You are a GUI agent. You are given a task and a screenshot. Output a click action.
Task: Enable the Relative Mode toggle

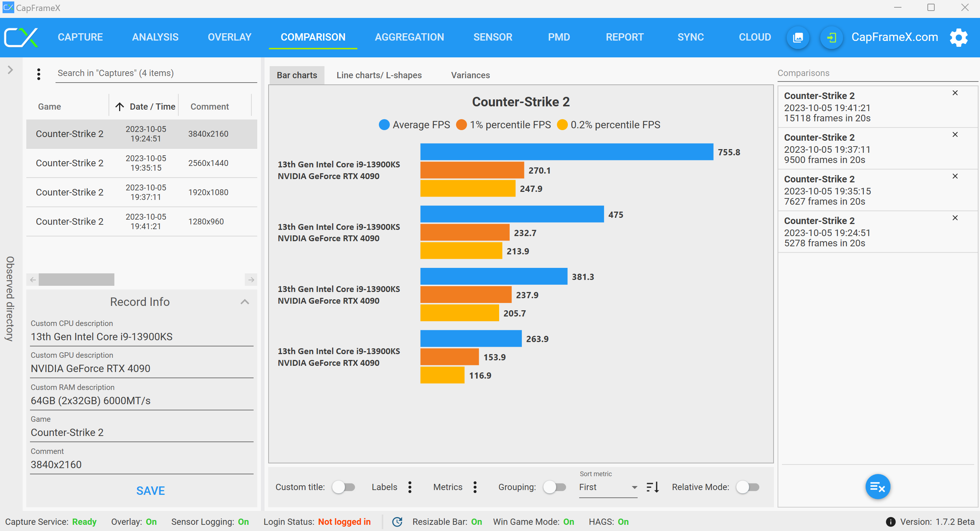point(747,487)
